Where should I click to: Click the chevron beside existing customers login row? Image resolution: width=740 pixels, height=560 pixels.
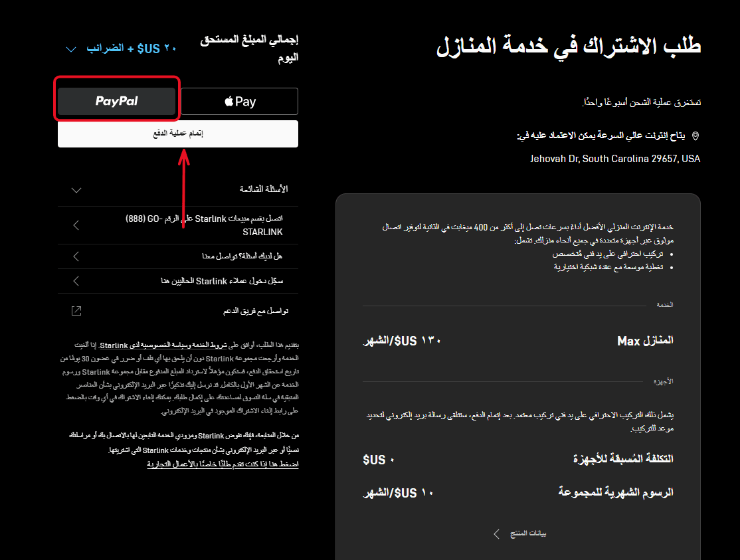[x=76, y=281]
